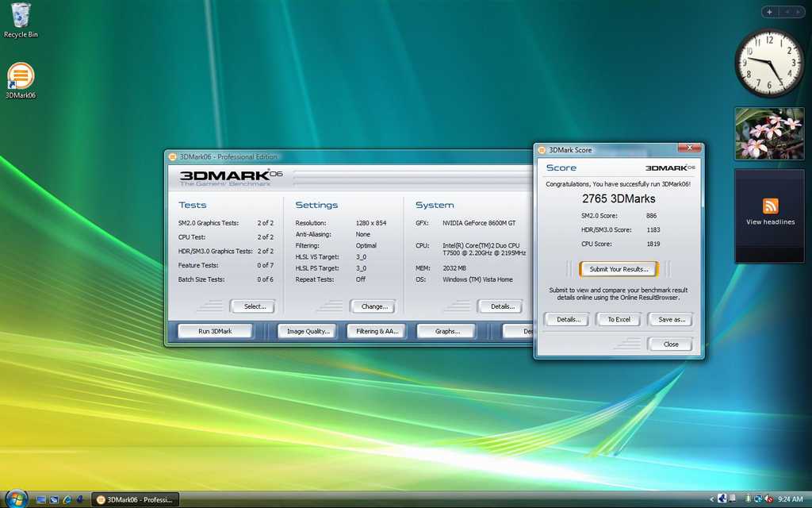Screen dimensions: 812x508
Task: Click the blue Quick Launch icon after Internet Explorer
Action: point(80,500)
